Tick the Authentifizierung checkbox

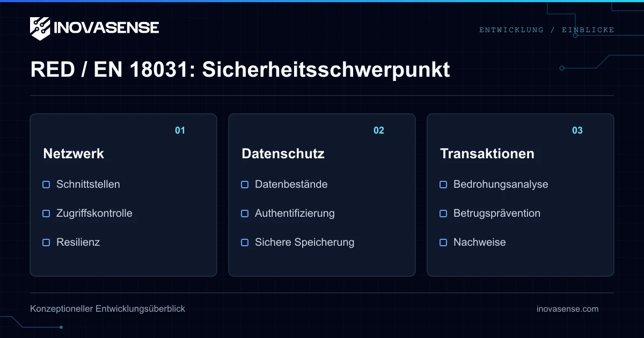point(245,214)
